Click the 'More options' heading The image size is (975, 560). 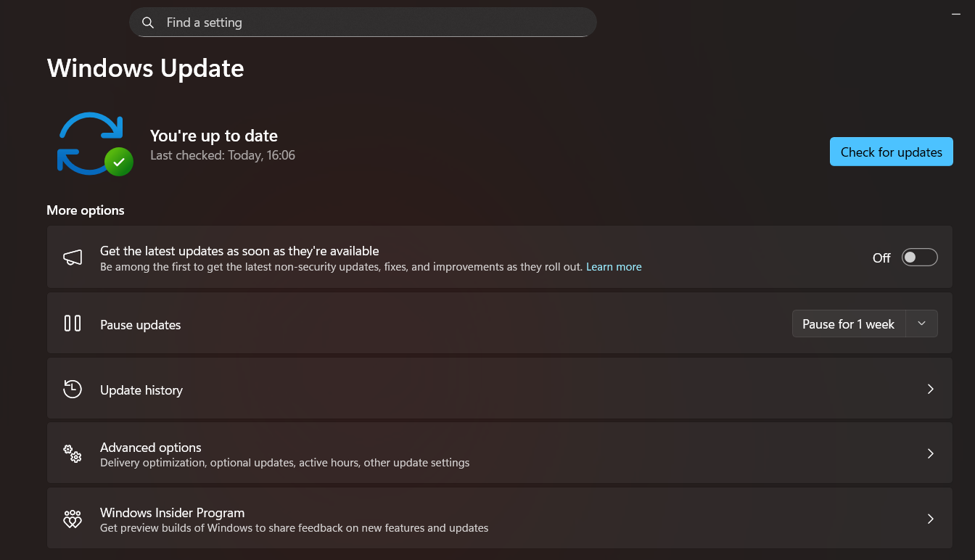pos(86,210)
